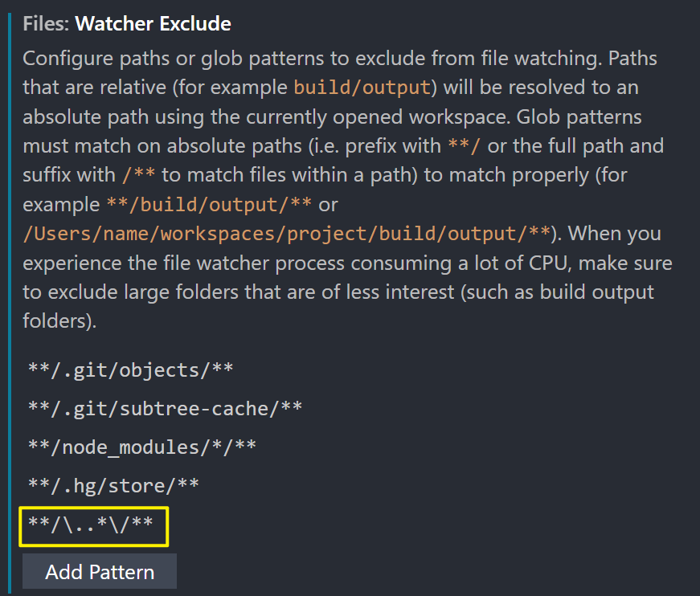Image resolution: width=700 pixels, height=596 pixels.
Task: Select the **/.git/objects/** pattern entry
Action: [x=127, y=369]
